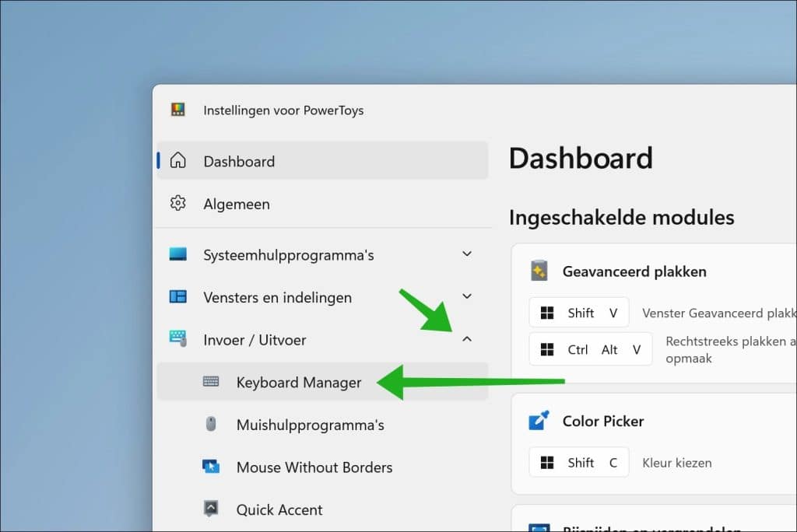
Task: Open the Algemeen settings page
Action: click(322, 204)
